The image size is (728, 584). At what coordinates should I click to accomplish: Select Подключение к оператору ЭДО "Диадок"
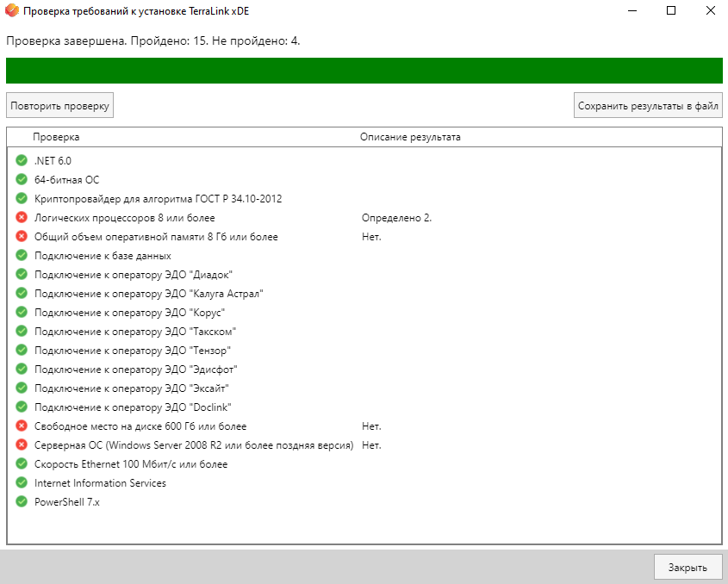pos(134,275)
